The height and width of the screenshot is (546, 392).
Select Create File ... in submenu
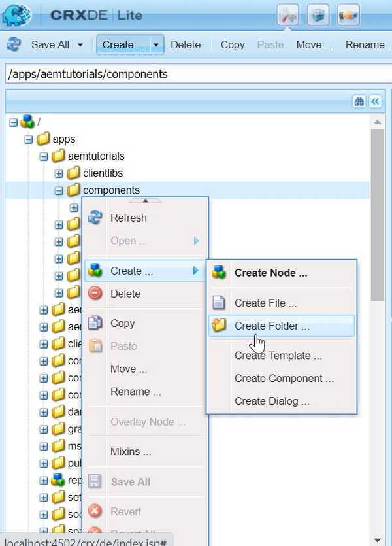point(265,303)
